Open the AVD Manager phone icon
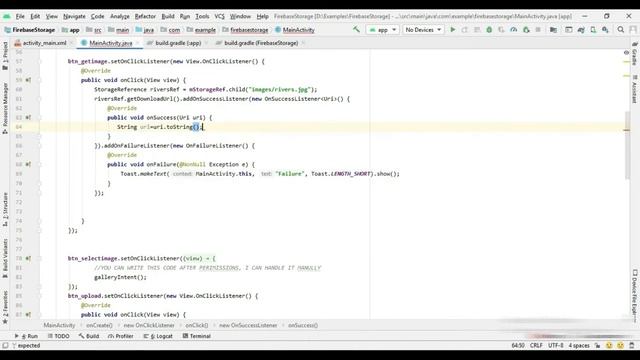Screen dimensions: 640x360 pos(593,30)
